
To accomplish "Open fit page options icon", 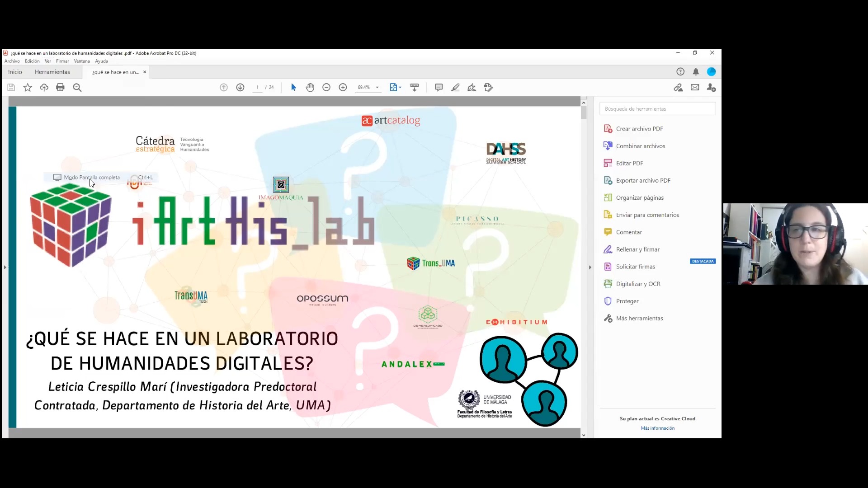I will (x=395, y=88).
